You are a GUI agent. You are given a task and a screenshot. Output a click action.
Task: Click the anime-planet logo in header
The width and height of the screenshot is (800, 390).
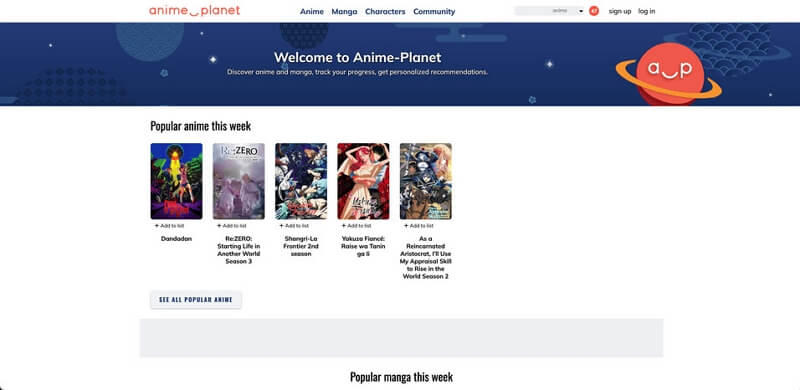click(194, 11)
